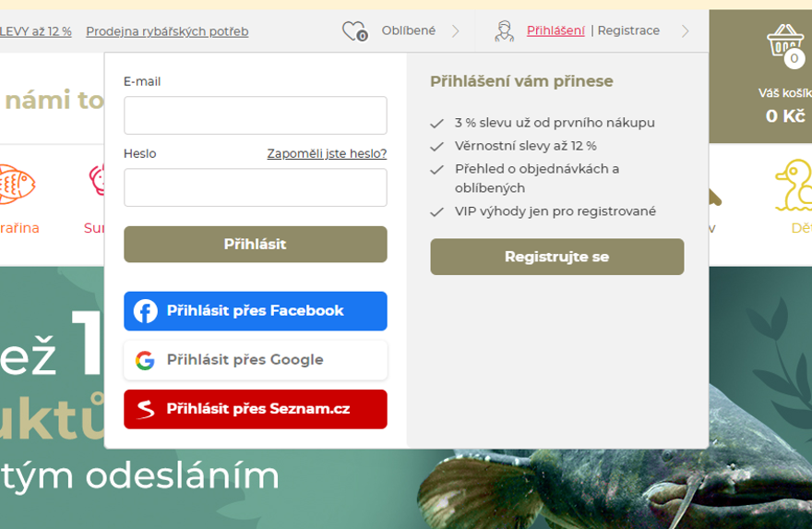Open the Přihlášení link in header
The width and height of the screenshot is (812, 529).
pos(555,31)
